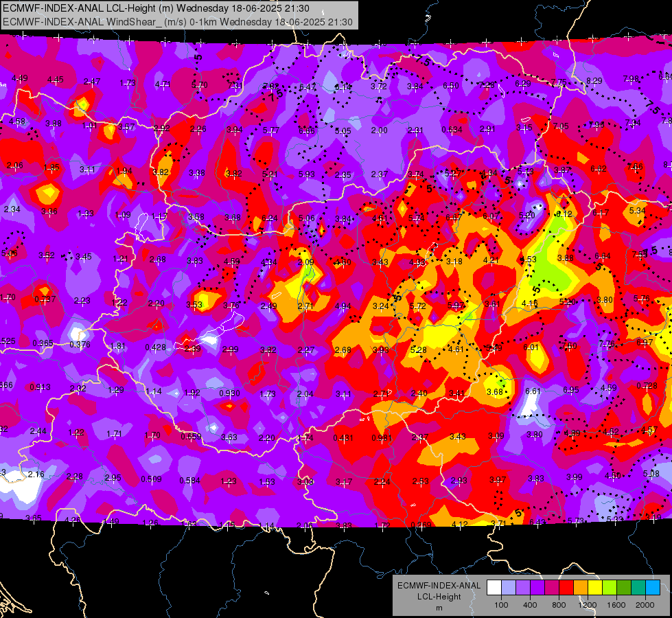Viewport: 672px width, 618px height.
Task: Click the WindShear 0-1km title line
Action: tap(177, 22)
